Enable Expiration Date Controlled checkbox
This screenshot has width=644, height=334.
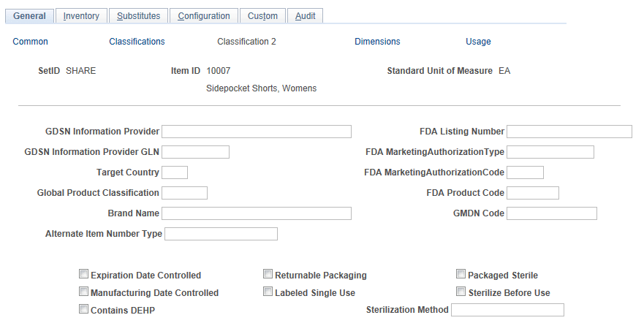(x=83, y=275)
